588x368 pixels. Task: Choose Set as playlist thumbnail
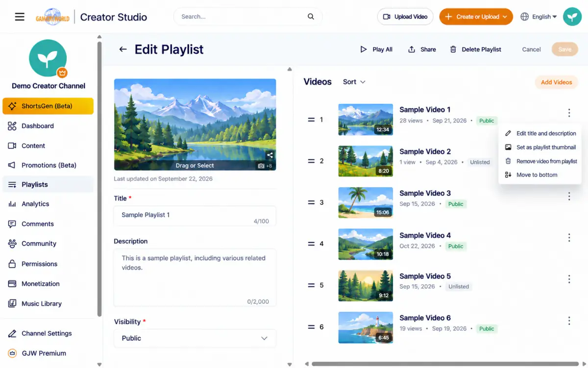point(540,147)
